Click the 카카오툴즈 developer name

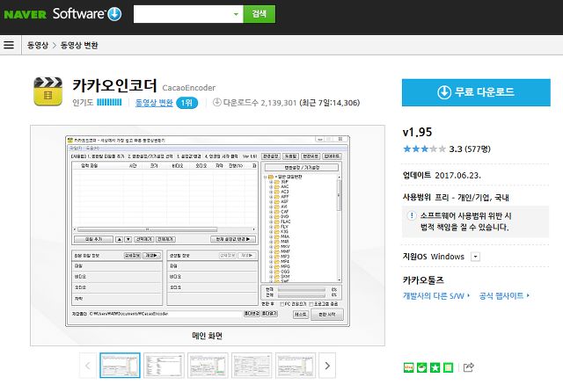point(423,280)
